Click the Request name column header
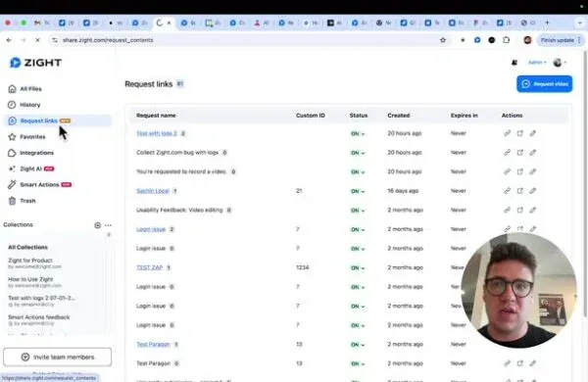The image size is (588, 382). (156, 116)
